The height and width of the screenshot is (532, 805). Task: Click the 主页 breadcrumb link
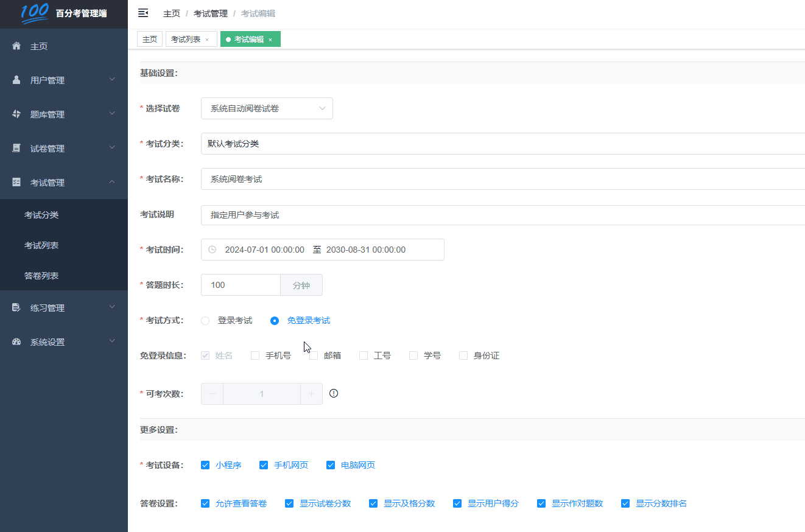click(x=171, y=12)
